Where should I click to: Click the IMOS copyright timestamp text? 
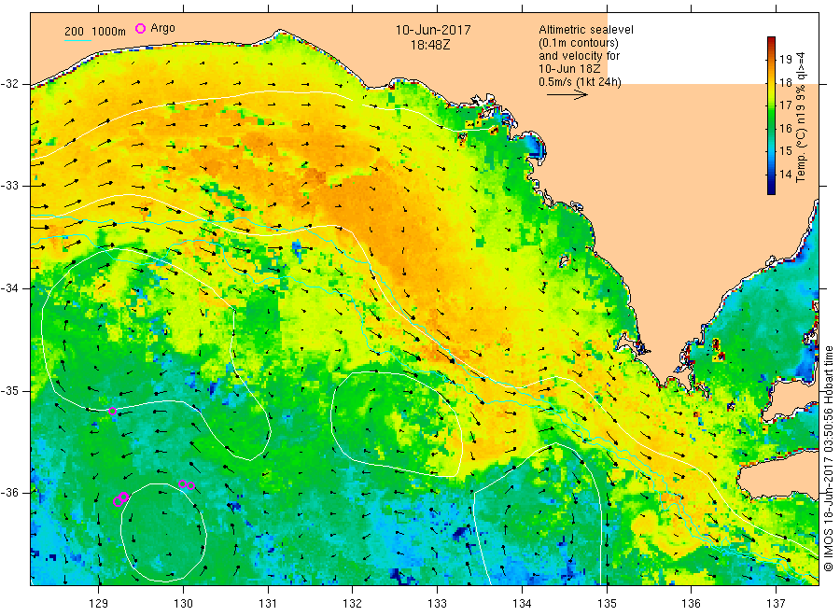tap(828, 459)
